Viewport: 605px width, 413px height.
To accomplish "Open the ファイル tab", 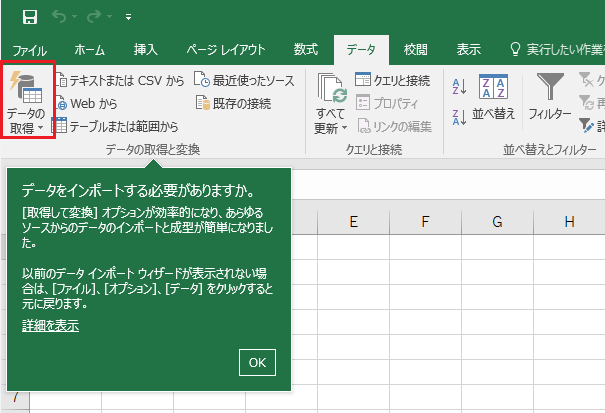I will click(x=29, y=50).
